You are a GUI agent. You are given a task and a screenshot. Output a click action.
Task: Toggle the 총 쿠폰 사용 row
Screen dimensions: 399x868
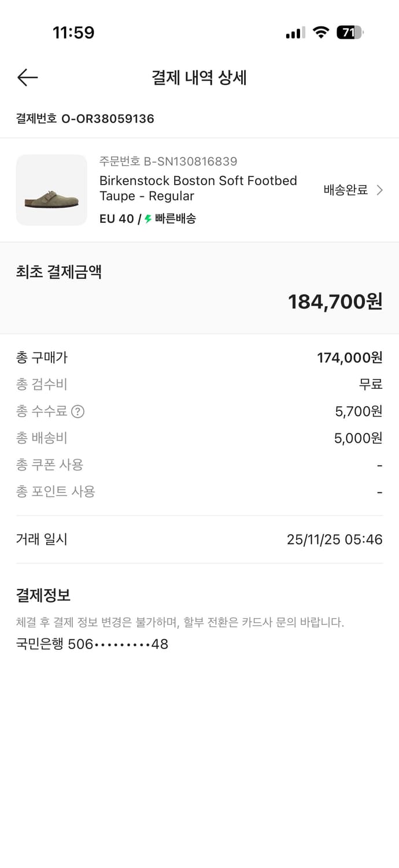click(199, 465)
